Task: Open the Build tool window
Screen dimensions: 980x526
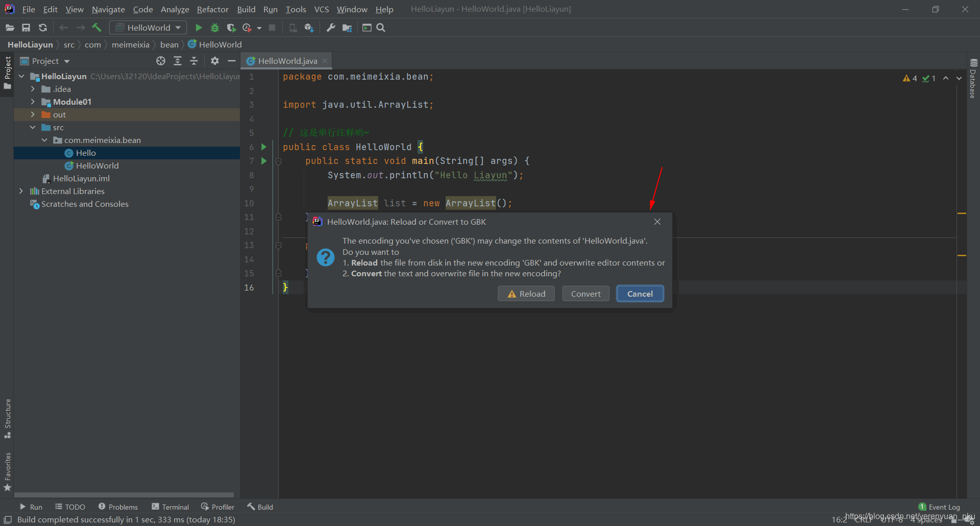Action: pyautogui.click(x=260, y=507)
